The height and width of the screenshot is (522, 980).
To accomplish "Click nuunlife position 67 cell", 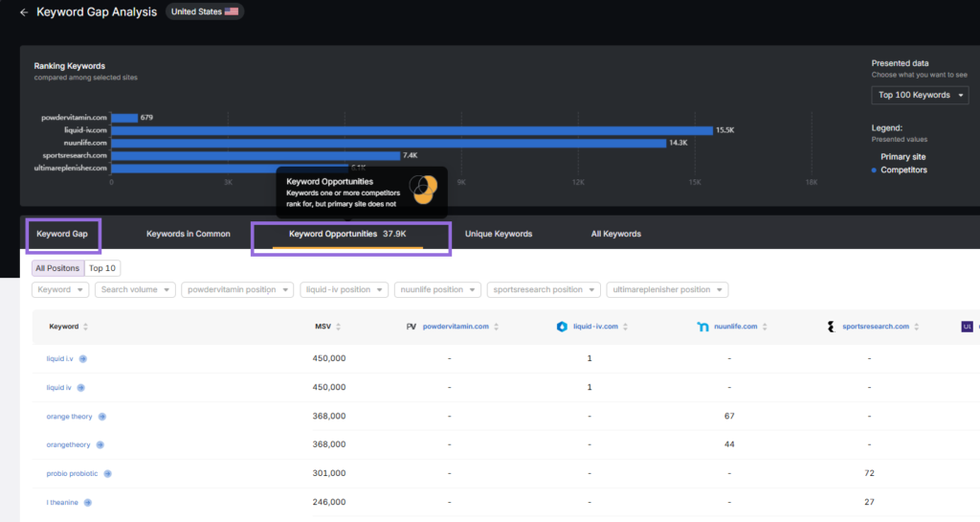I will pos(729,417).
